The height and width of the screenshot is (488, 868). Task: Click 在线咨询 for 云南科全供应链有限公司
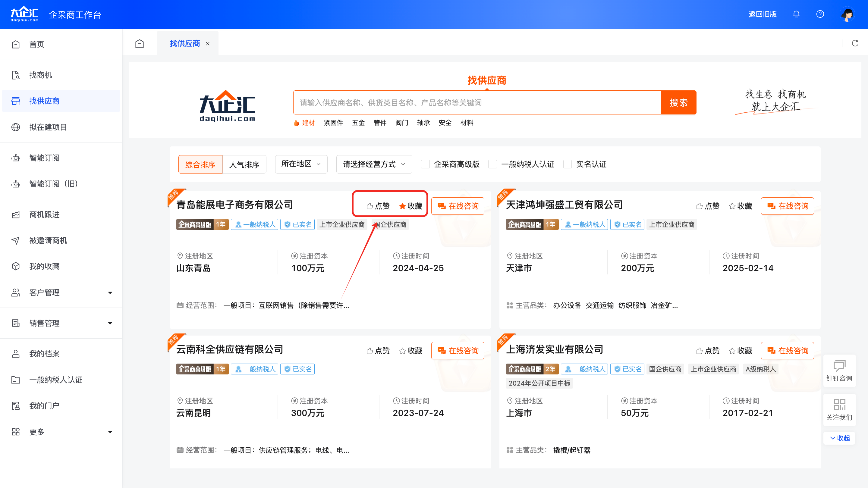coord(458,351)
